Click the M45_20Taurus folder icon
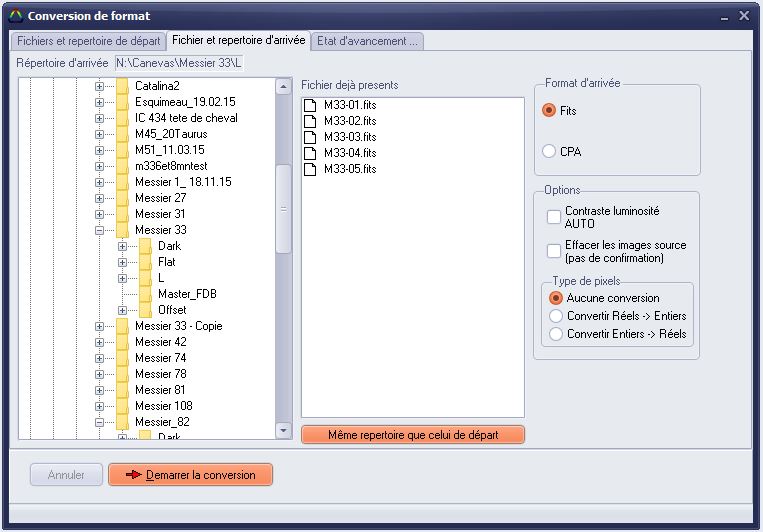Image resolution: width=763 pixels, height=532 pixels. pos(122,134)
